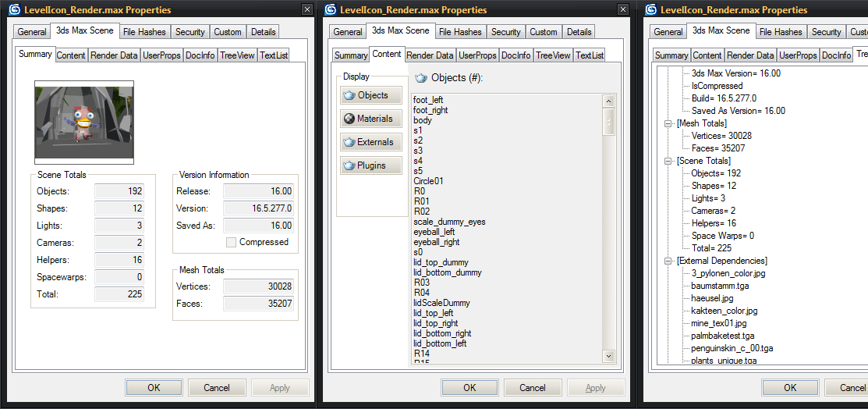Viewport: 868px width, 409px height.
Task: Click the teapot icon on the Objects button
Action: pyautogui.click(x=349, y=95)
